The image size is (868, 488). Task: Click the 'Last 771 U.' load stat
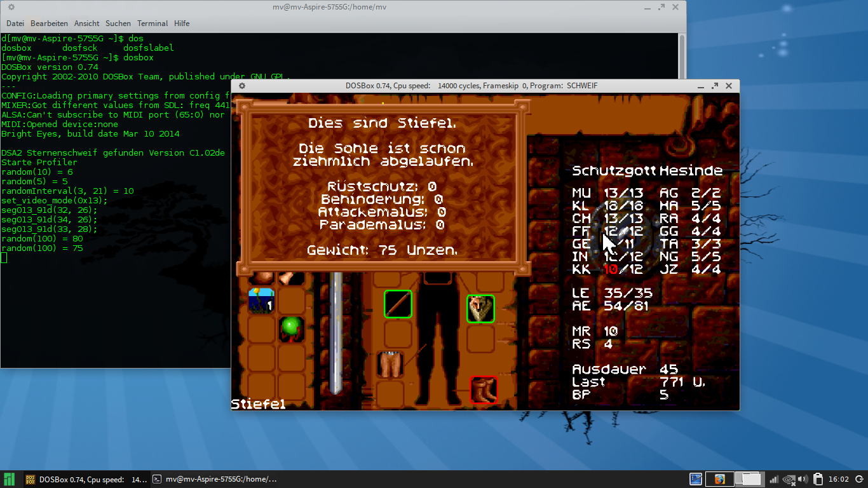pos(639,382)
